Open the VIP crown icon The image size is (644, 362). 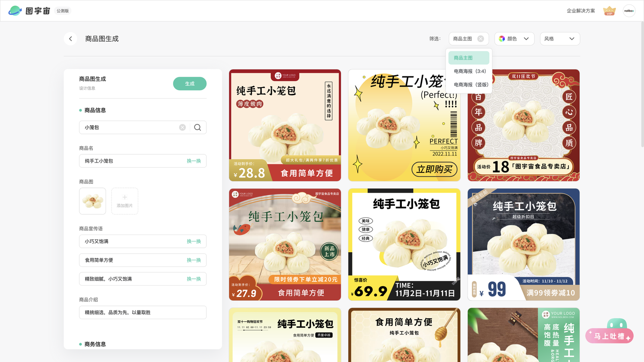609,11
